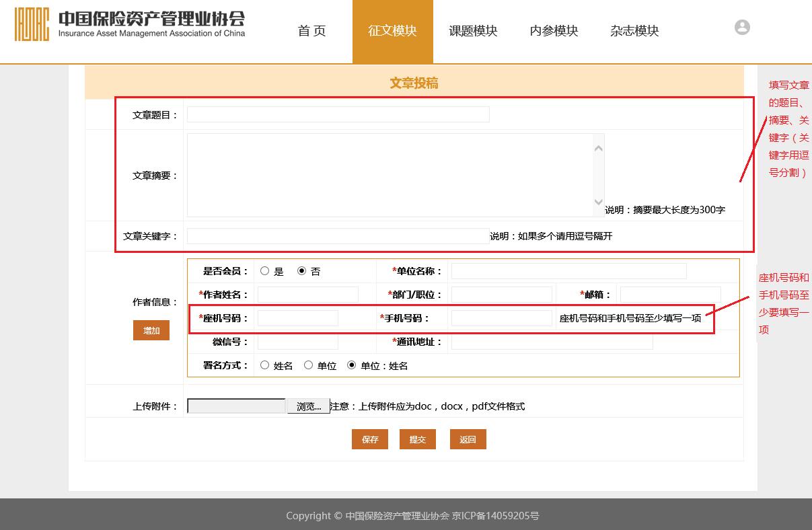
Task: Click the association logo in the header
Action: [x=130, y=25]
